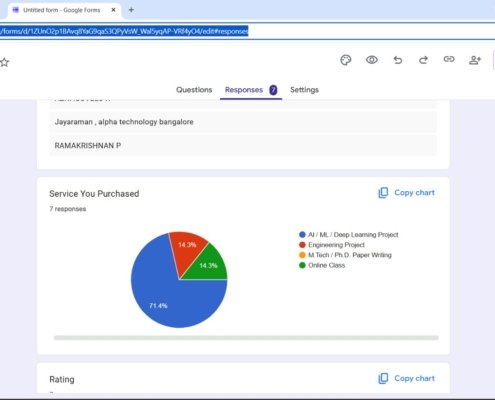Viewport: 495px width, 400px height.
Task: Click the responses count badge 7
Action: (x=273, y=90)
